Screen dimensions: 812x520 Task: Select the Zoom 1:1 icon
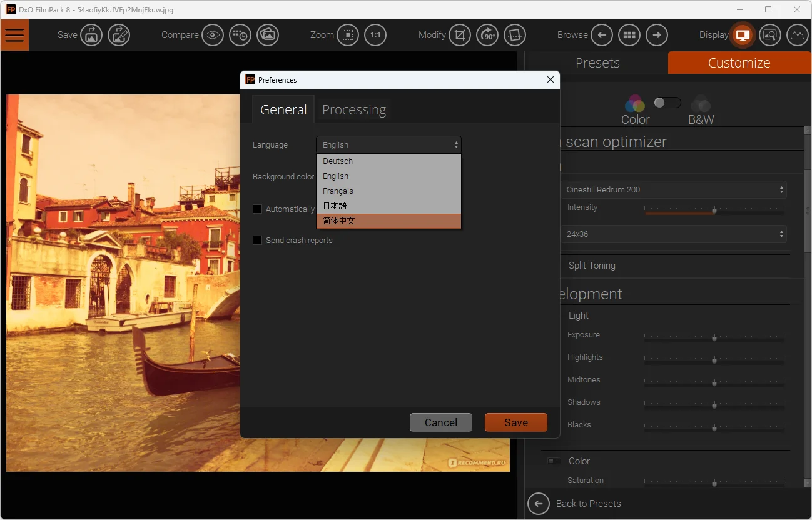coord(375,35)
